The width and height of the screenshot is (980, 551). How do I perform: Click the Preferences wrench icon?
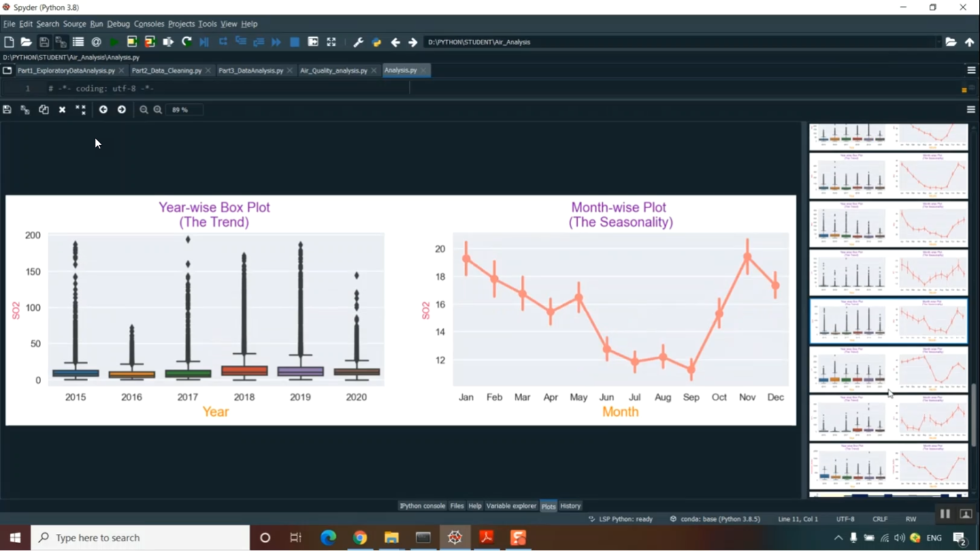pyautogui.click(x=358, y=42)
